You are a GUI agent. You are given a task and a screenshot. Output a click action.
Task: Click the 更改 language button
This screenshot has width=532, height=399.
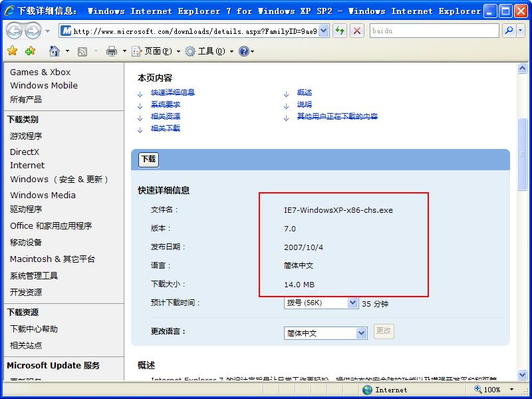(384, 331)
